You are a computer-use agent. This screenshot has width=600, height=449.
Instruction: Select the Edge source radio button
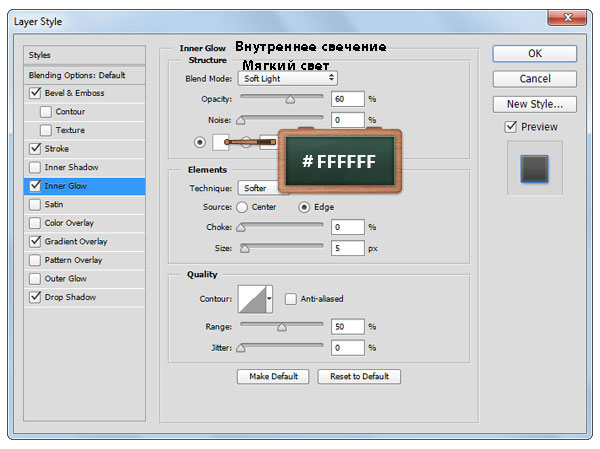click(x=304, y=207)
